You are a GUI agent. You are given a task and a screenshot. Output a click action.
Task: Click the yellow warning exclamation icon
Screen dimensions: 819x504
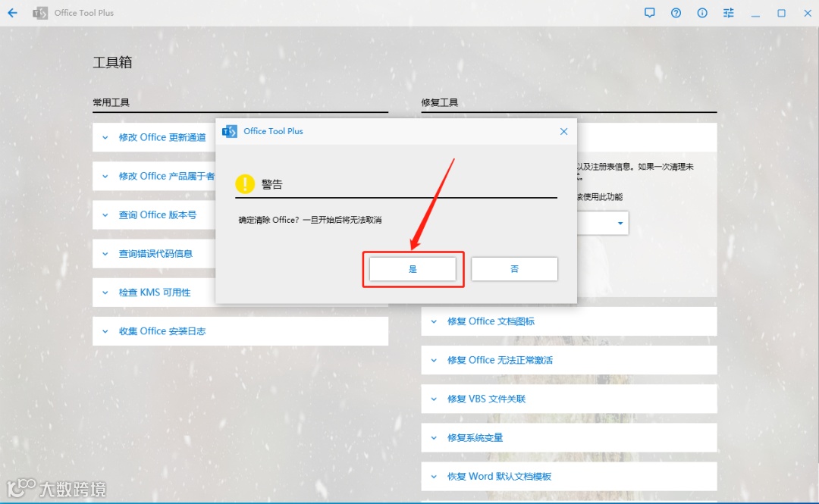coord(244,183)
